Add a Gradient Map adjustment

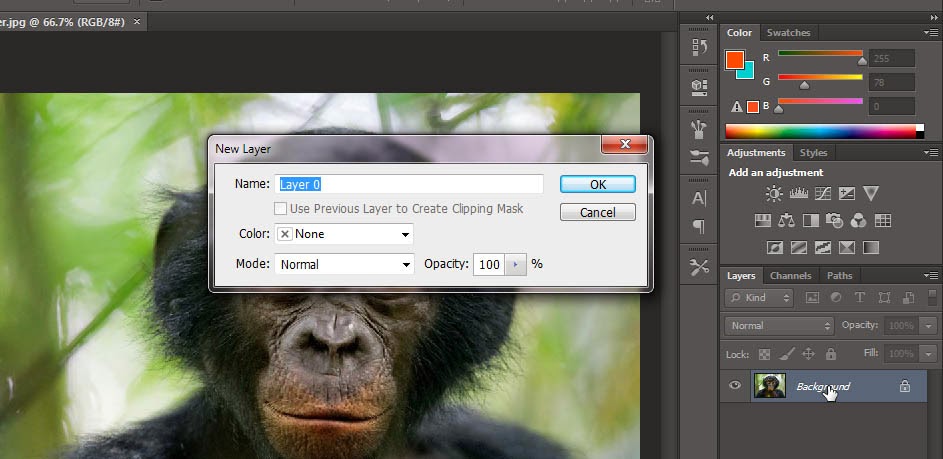(x=871, y=247)
